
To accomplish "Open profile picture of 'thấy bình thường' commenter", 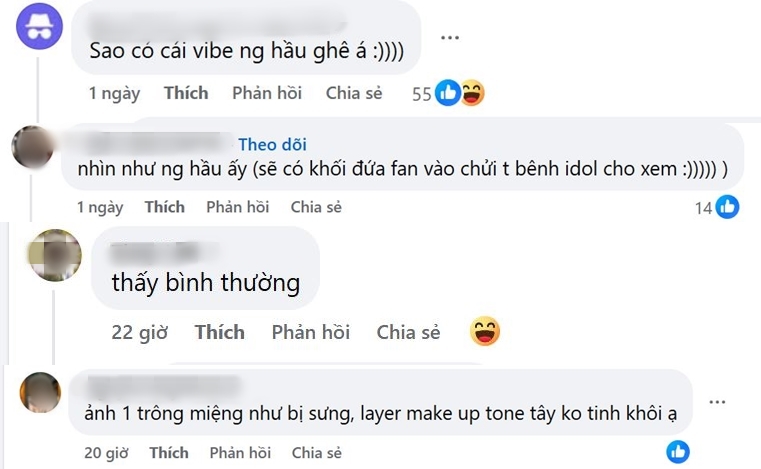I will [x=54, y=255].
